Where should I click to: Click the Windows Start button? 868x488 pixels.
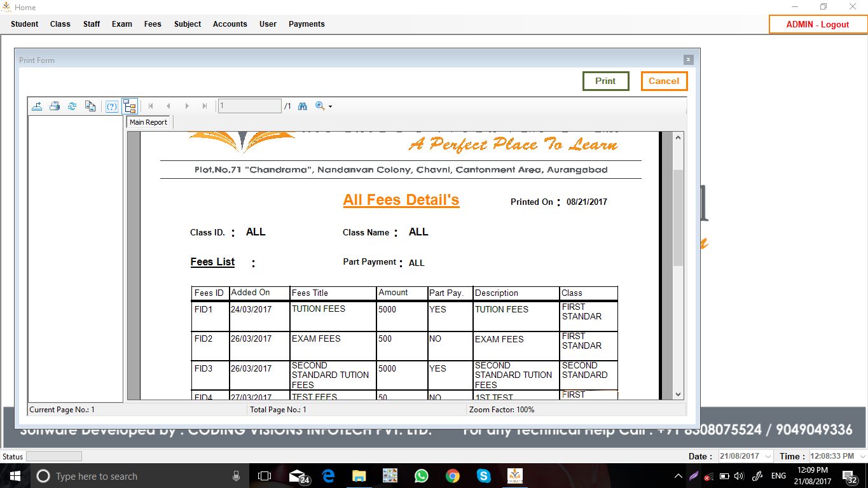(x=15, y=476)
